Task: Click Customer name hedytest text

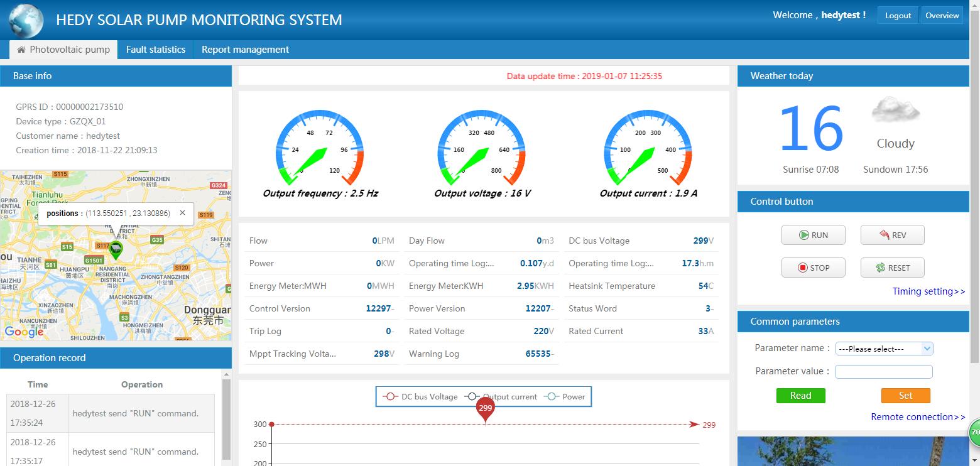Action: pyautogui.click(x=68, y=136)
